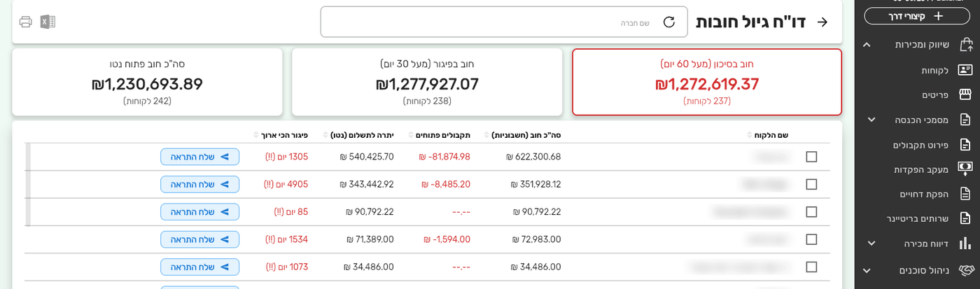Click the refresh icon in company search
The width and height of the screenshot is (980, 289).
tap(669, 22)
